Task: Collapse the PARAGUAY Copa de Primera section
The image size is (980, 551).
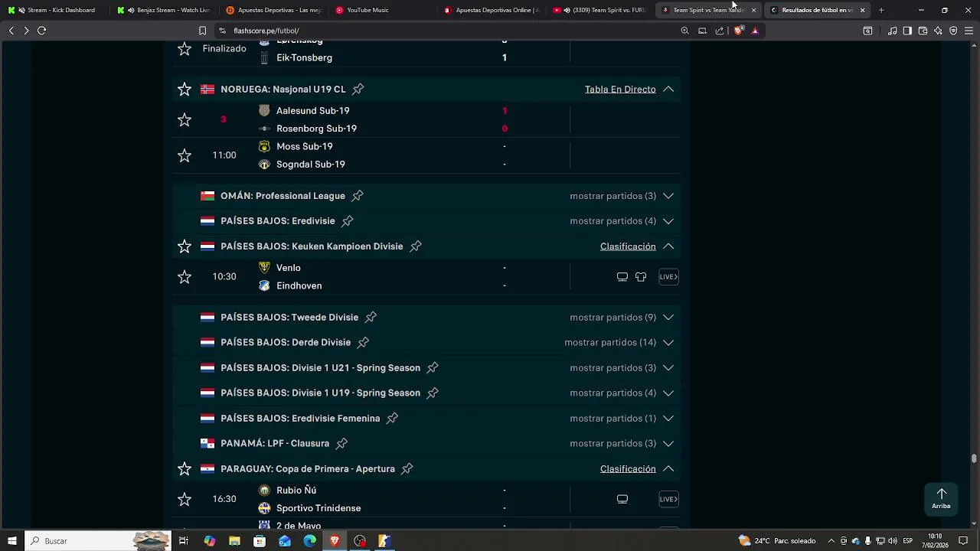Action: tap(668, 469)
